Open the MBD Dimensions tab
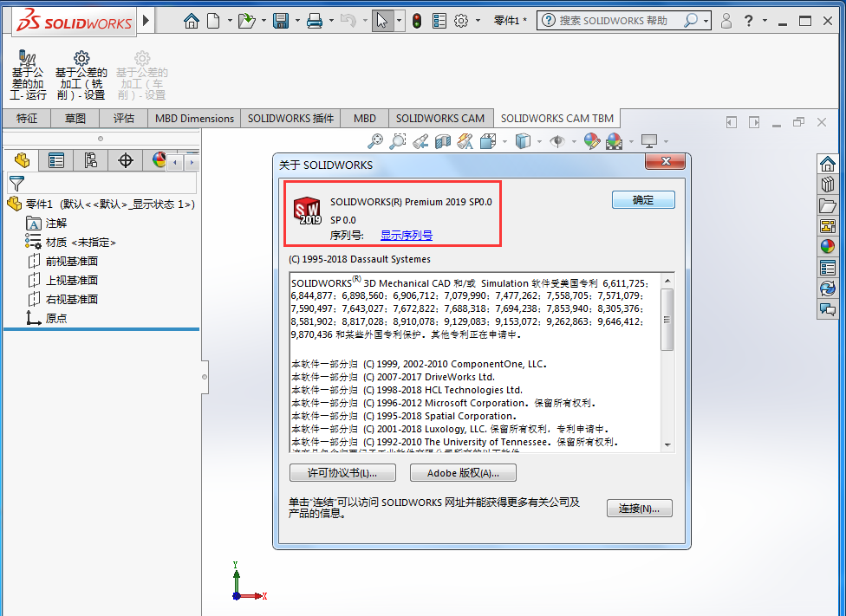 click(x=194, y=118)
